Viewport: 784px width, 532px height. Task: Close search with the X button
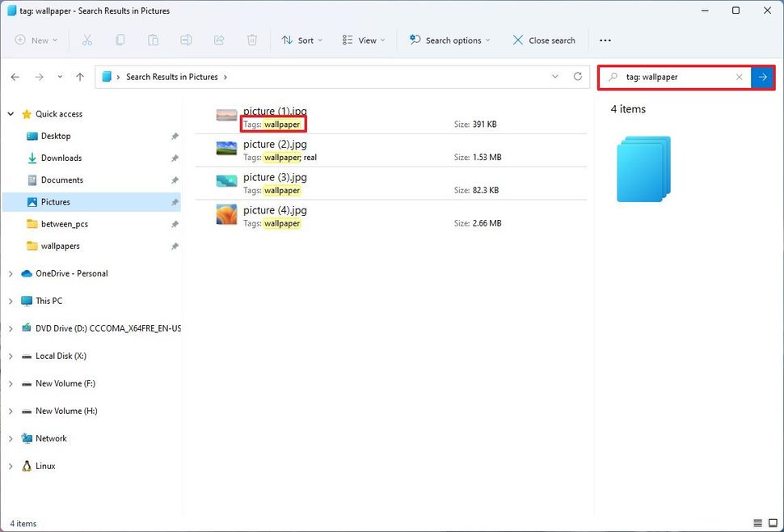coord(543,40)
